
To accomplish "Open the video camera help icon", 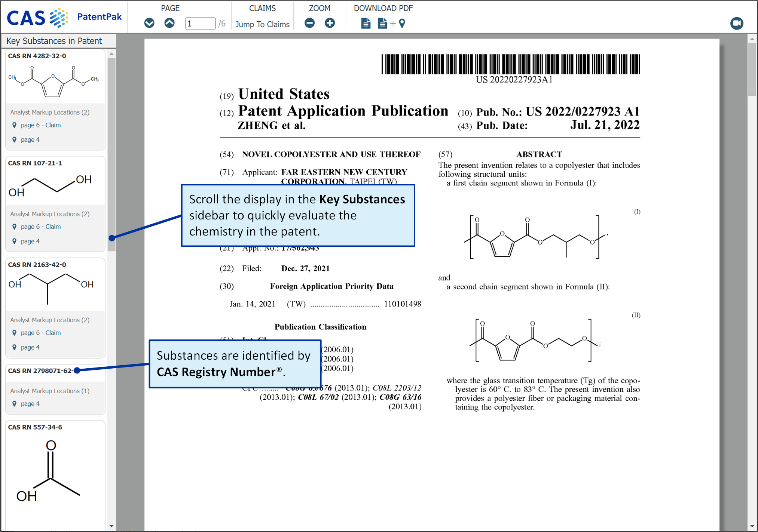I will 736,23.
